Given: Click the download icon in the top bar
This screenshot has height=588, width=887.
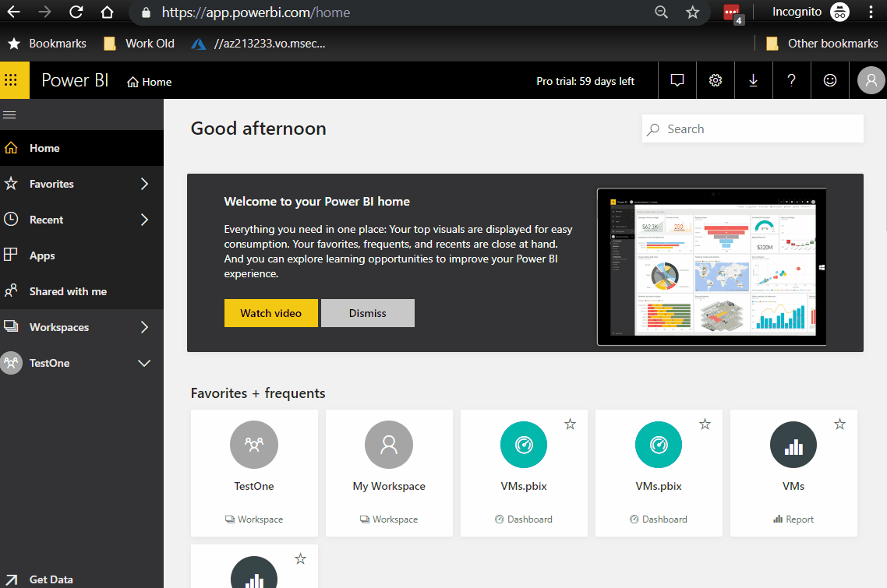Looking at the screenshot, I should pyautogui.click(x=753, y=80).
